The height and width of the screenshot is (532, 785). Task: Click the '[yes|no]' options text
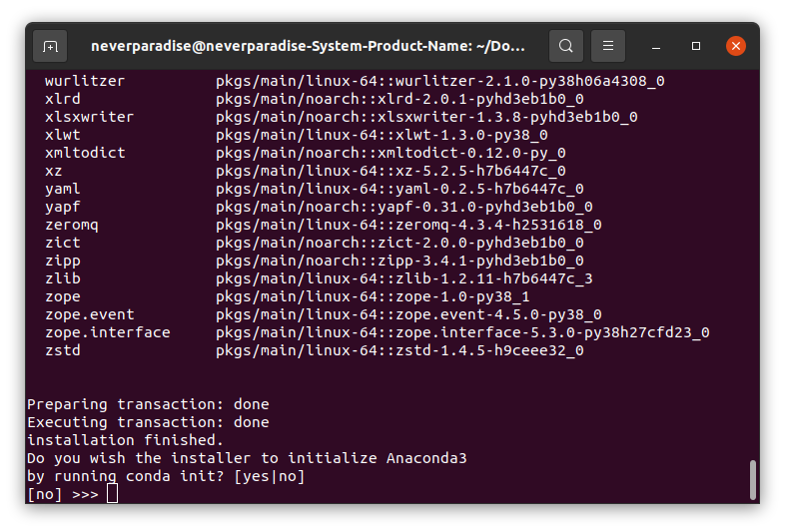coord(270,476)
